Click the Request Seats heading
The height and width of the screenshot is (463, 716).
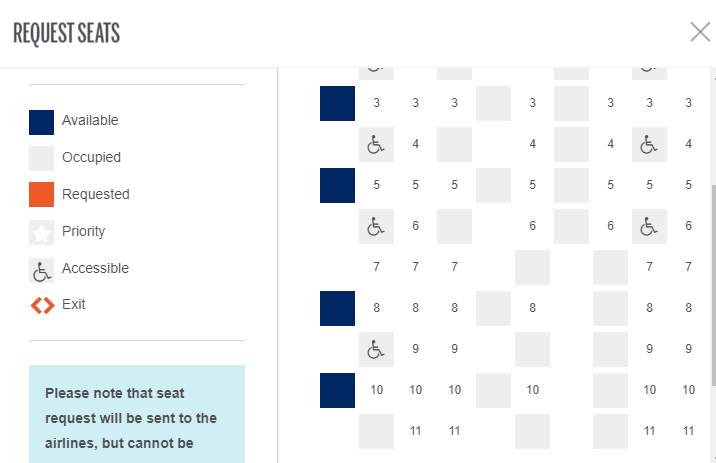[x=66, y=34]
